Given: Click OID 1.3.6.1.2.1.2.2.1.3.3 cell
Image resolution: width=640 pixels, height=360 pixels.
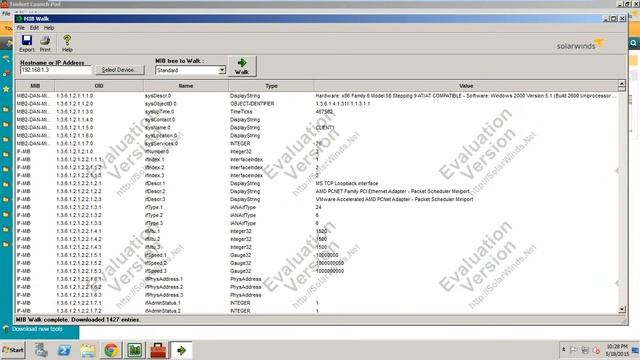Looking at the screenshot, I should (x=78, y=223).
